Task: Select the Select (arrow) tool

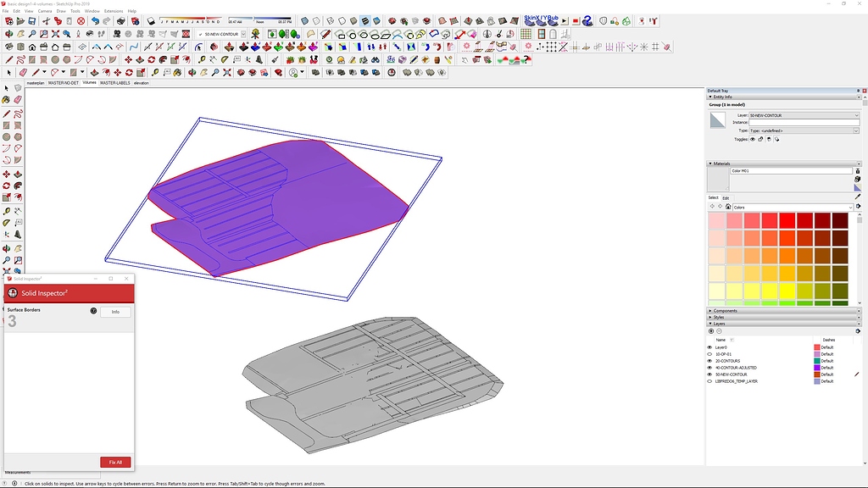Action: click(5, 88)
